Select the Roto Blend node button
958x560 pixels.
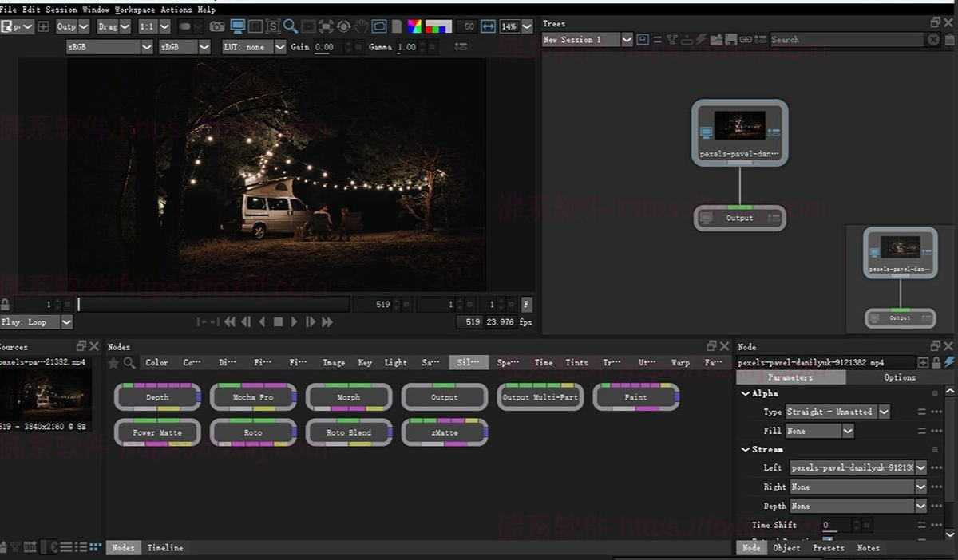(349, 432)
